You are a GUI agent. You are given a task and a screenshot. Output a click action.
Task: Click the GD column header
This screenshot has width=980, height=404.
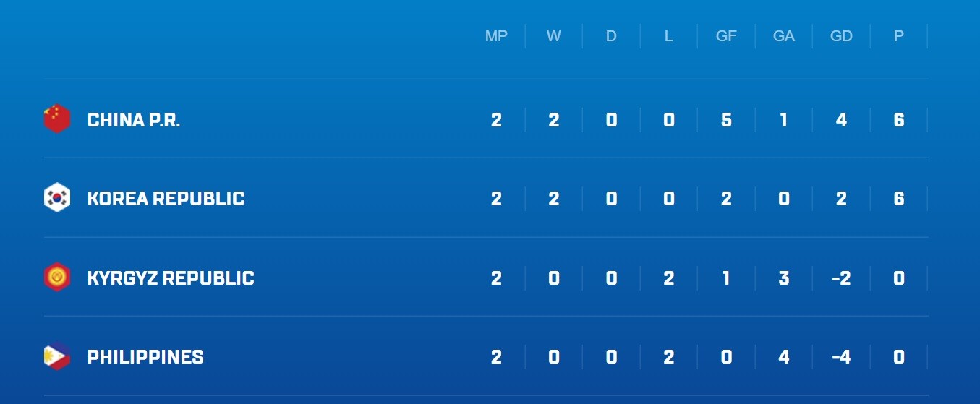[841, 36]
